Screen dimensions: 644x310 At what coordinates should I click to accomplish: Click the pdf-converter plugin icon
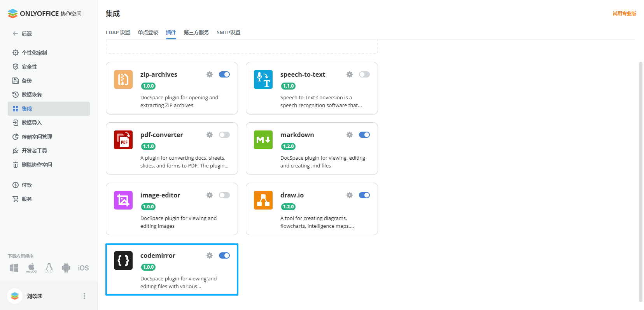pyautogui.click(x=123, y=140)
